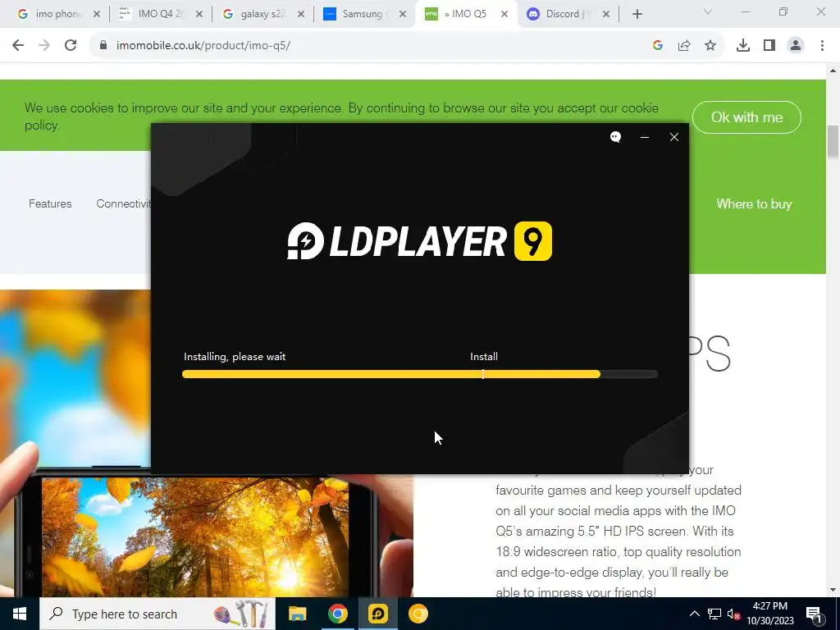Open the Connectivity section link
Screen dimensions: 840x630
(x=124, y=203)
